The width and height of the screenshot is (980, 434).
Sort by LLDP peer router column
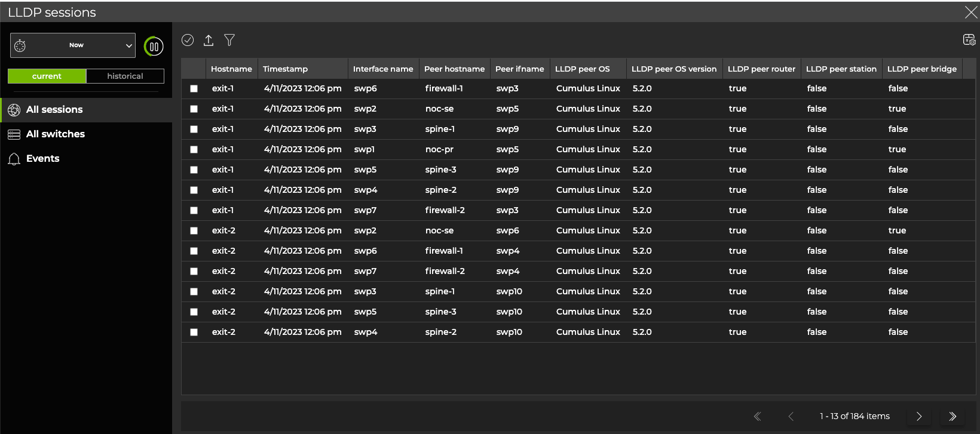[761, 69]
